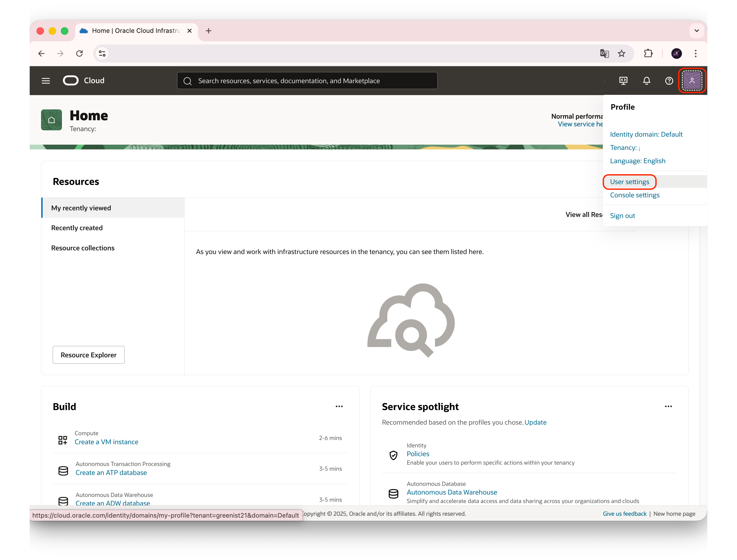Choose User settings from Profile menu
Image resolution: width=737 pixels, height=560 pixels.
pos(629,182)
